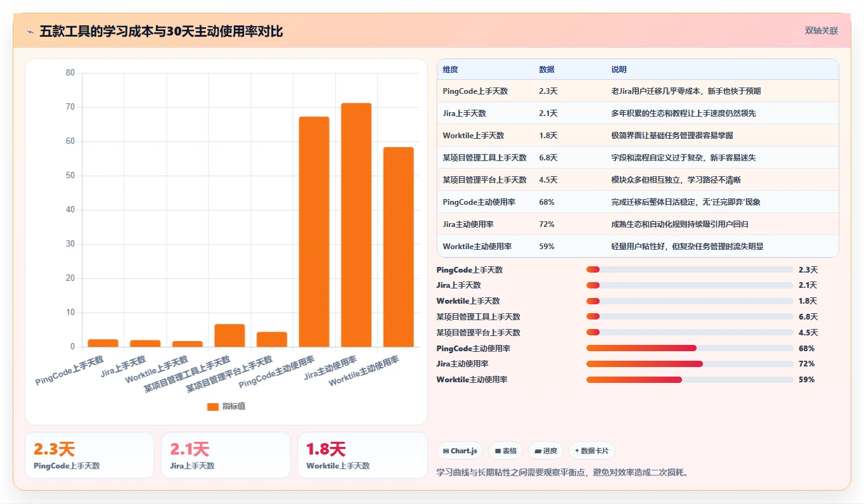Click the chart title 五款工具的学习成本与30天主动使用率对比
The image size is (864, 504).
click(161, 32)
